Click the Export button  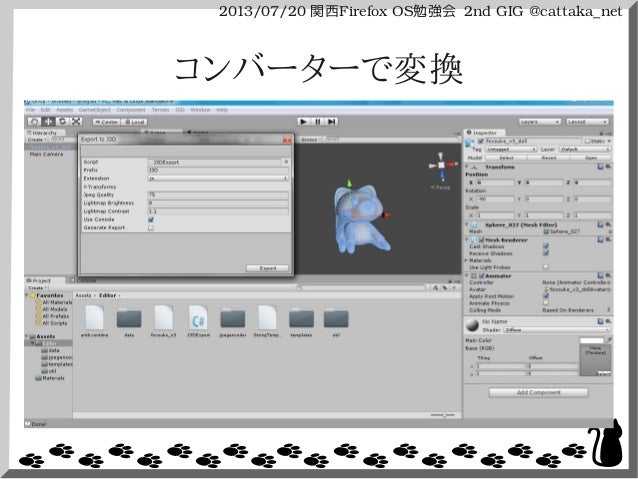[267, 268]
